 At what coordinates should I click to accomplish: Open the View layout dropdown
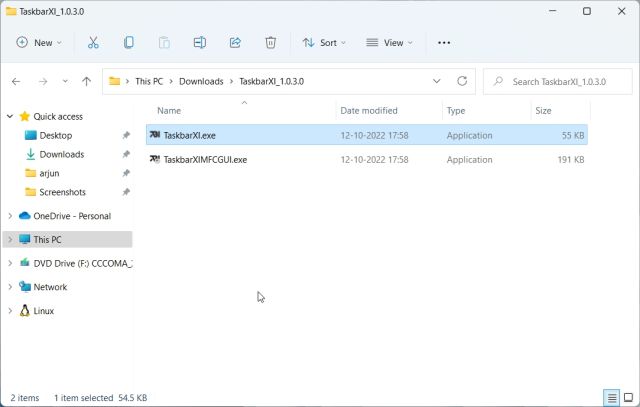point(390,43)
